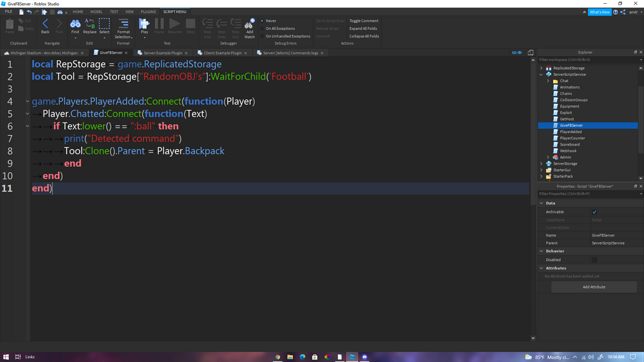Close the GiveFBServer script tab
Image resolution: width=644 pixels, height=362 pixels.
(126, 53)
